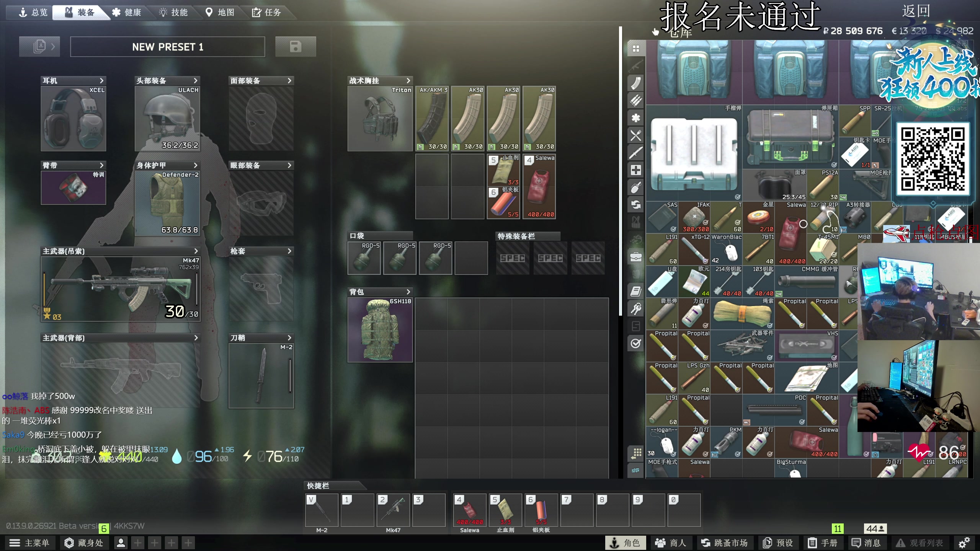Open the 预设 presets screen

click(x=778, y=543)
